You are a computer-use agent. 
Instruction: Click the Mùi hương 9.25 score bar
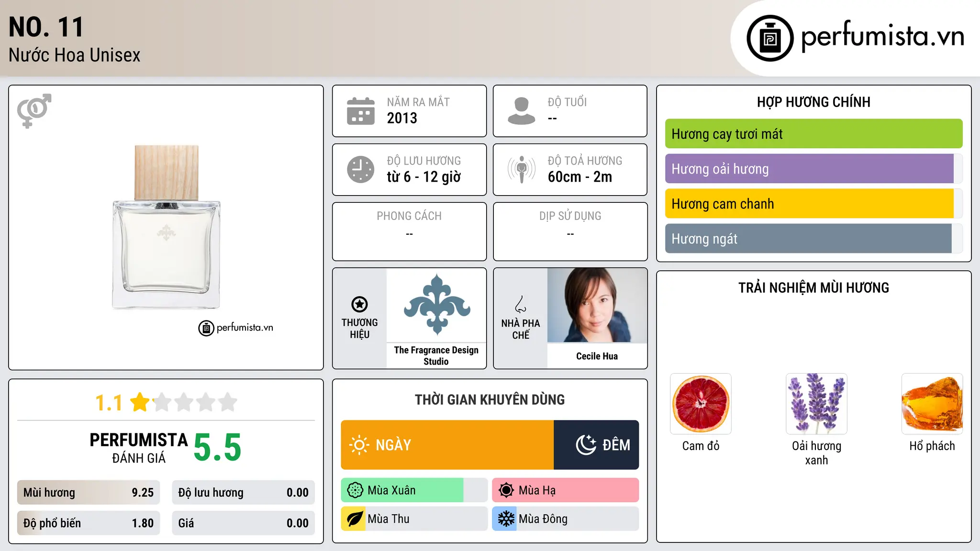tap(89, 493)
